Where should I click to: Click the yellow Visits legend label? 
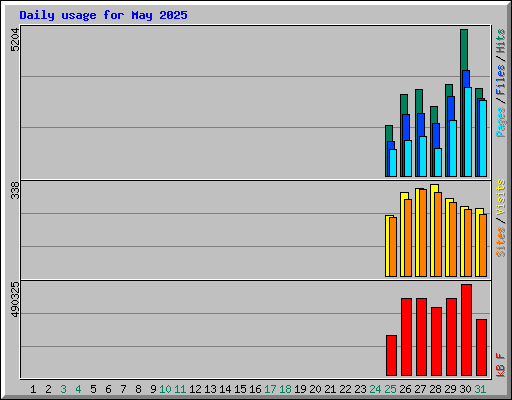[x=501, y=197]
